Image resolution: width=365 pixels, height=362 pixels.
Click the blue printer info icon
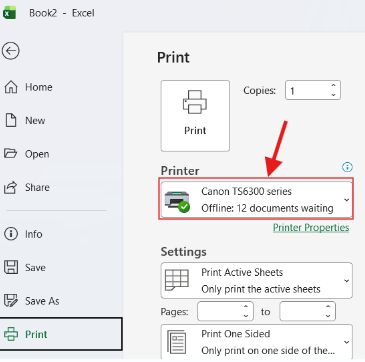(x=347, y=167)
